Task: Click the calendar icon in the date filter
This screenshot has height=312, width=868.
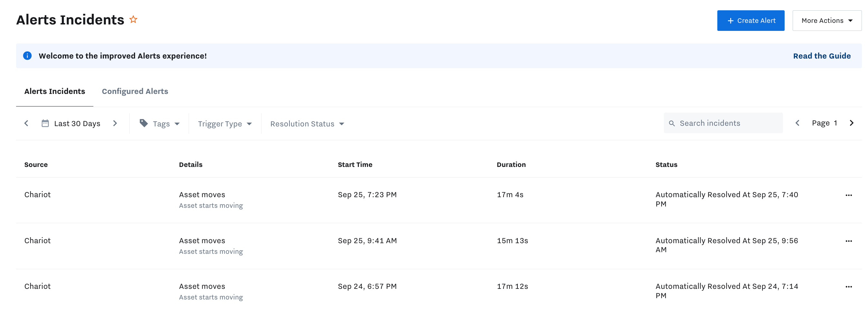Action: (x=45, y=123)
